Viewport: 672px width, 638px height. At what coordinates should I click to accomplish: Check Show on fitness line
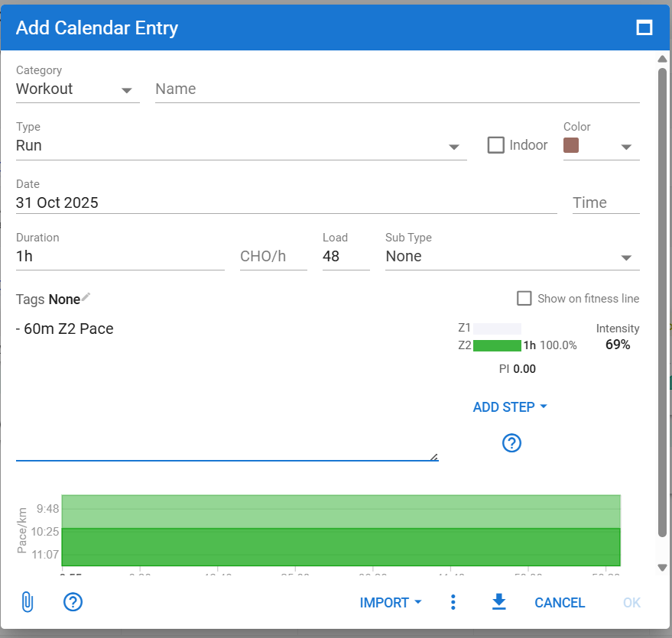pyautogui.click(x=524, y=299)
